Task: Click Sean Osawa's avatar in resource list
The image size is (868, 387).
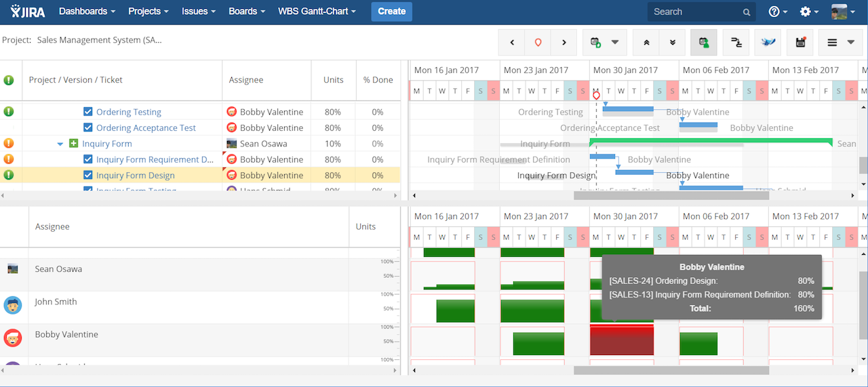Action: (13, 269)
